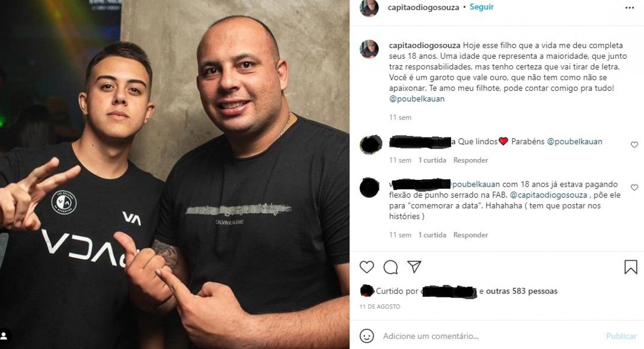Screen dimensions: 644x349
Task: Open @poubelkauan mention in the caption
Action: (x=417, y=99)
